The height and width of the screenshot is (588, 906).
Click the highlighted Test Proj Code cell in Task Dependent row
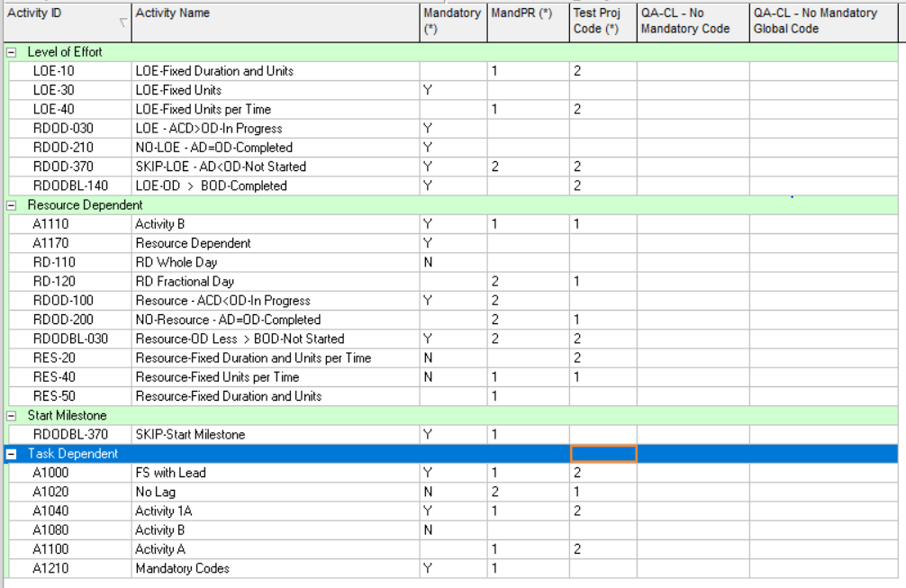coord(603,454)
